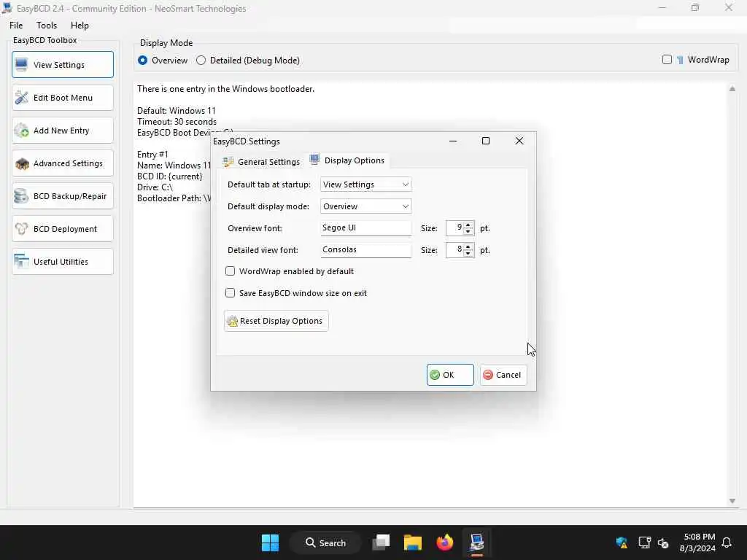The height and width of the screenshot is (560, 747).
Task: Click the Detailed view font field showing Consolas
Action: pyautogui.click(x=366, y=249)
